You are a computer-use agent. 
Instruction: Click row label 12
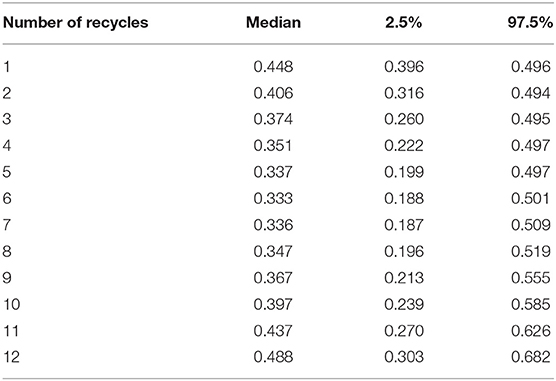tap(12, 357)
